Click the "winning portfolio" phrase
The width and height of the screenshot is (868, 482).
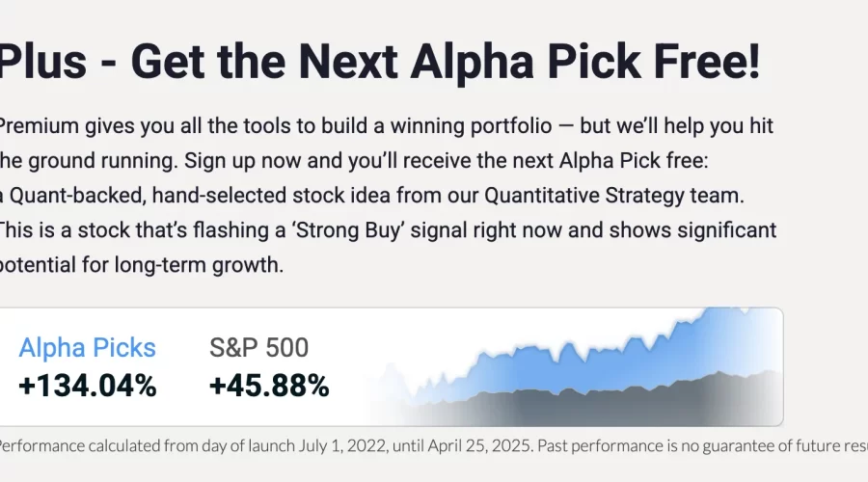[471, 126]
